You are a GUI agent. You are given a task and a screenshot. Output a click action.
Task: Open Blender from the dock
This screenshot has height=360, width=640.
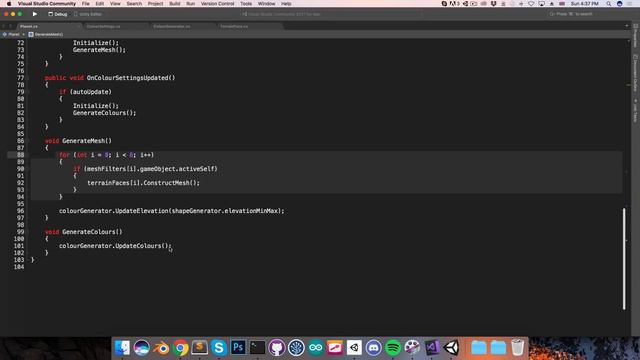tap(161, 348)
